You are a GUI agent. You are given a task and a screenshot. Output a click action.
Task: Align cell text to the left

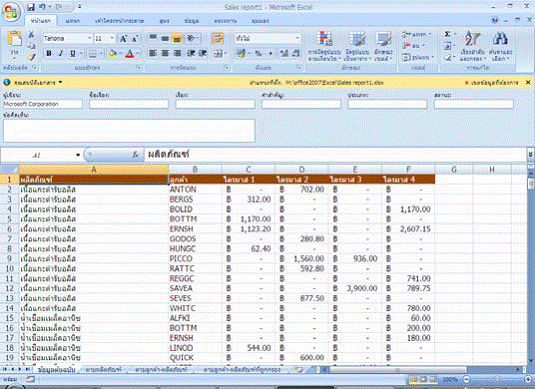pos(153,53)
